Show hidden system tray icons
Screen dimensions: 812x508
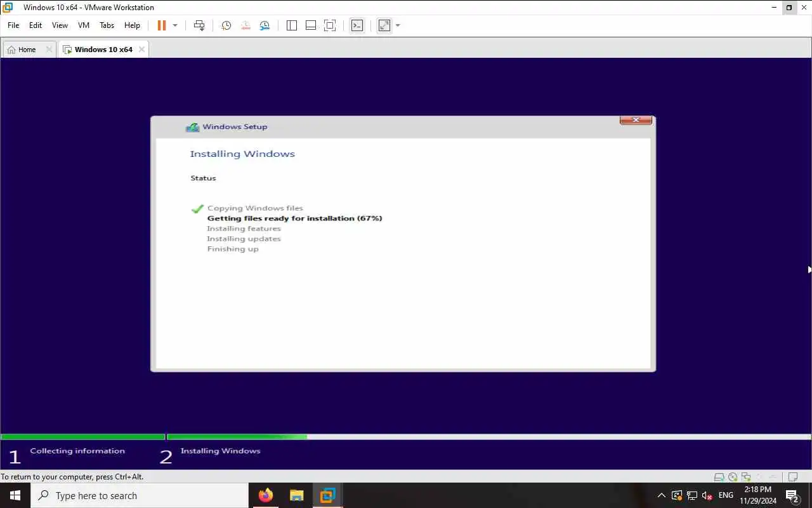pos(662,495)
